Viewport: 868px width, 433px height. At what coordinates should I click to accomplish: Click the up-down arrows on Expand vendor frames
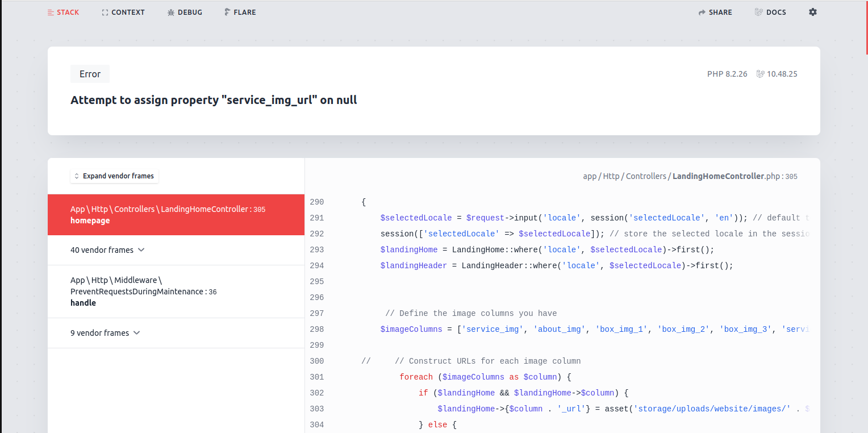77,176
